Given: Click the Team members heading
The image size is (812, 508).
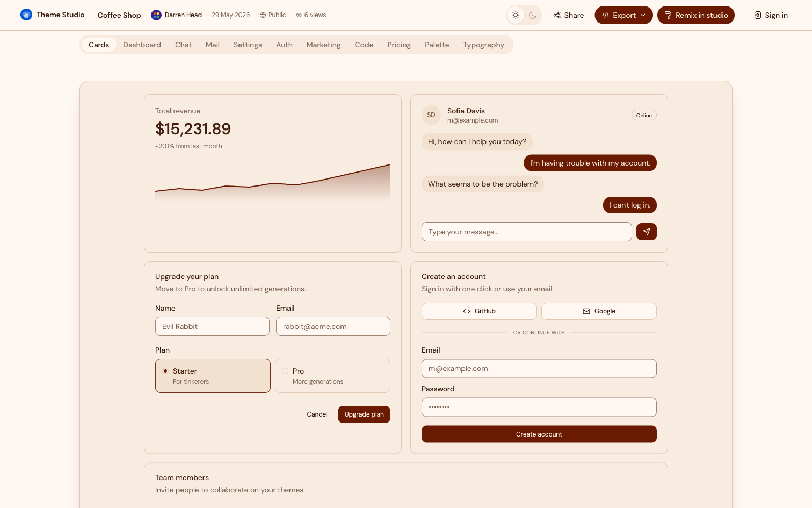Looking at the screenshot, I should click(182, 477).
